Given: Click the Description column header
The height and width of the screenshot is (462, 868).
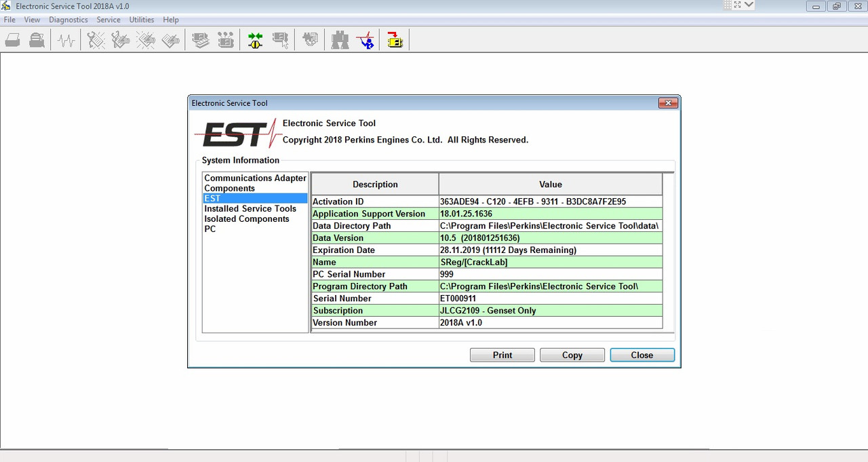Looking at the screenshot, I should click(x=375, y=184).
